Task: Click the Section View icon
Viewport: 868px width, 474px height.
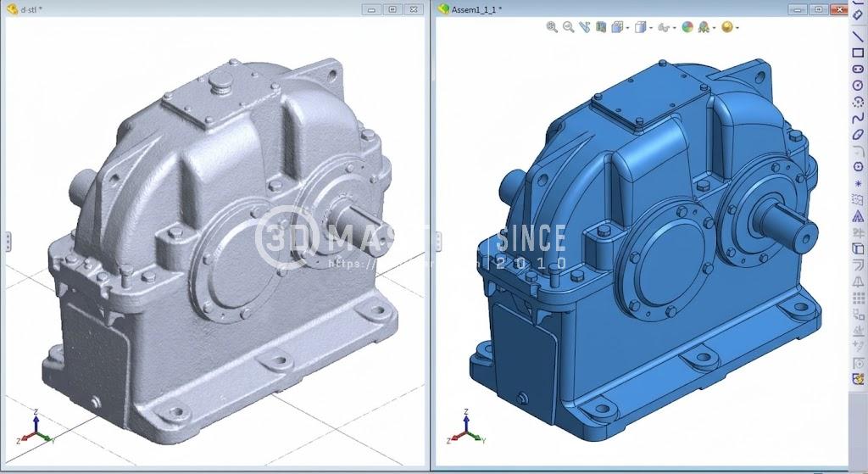Action: (601, 27)
